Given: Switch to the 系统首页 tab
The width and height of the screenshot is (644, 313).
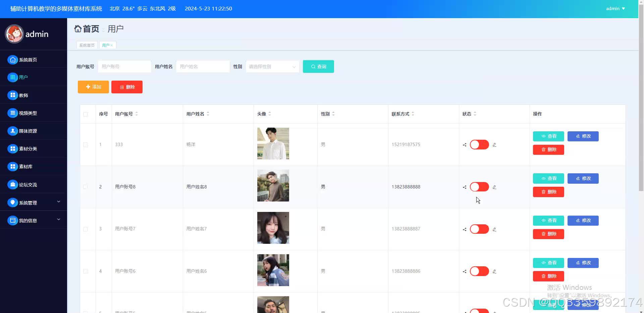Looking at the screenshot, I should click(87, 45).
